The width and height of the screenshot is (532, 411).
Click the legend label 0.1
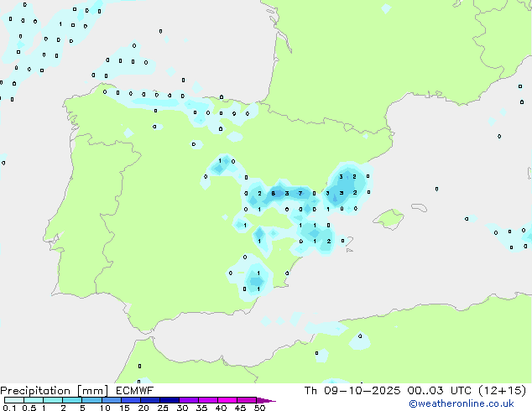9,408
